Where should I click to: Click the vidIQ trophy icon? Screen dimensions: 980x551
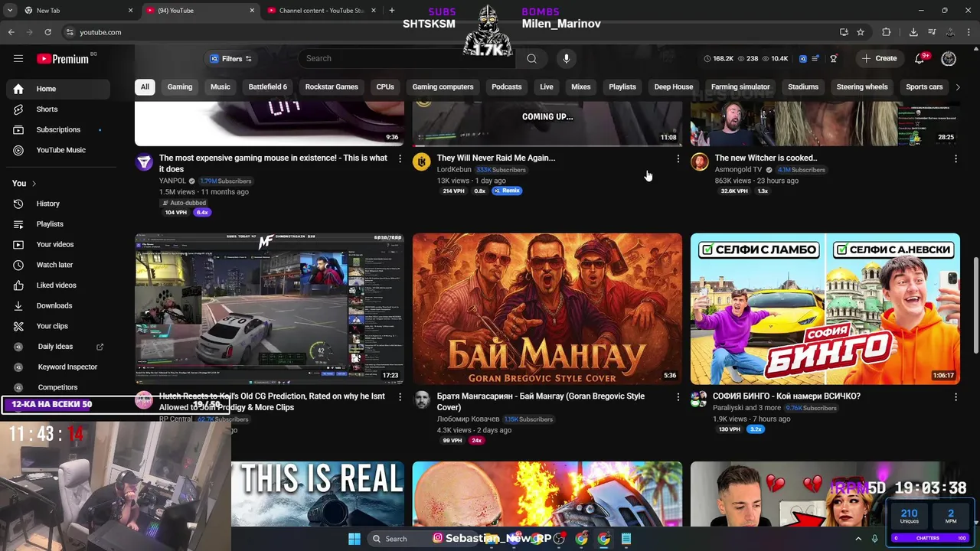pyautogui.click(x=834, y=58)
